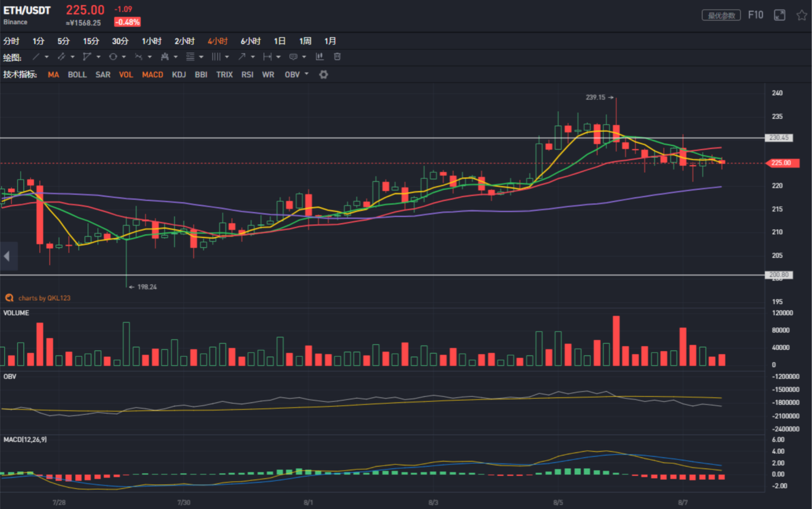The image size is (812, 509).
Task: Click the 239.15 high price annotation
Action: click(x=599, y=97)
